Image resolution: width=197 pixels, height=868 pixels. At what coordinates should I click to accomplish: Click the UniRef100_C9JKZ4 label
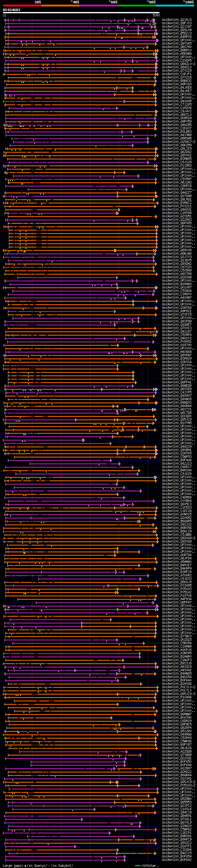click(177, 474)
